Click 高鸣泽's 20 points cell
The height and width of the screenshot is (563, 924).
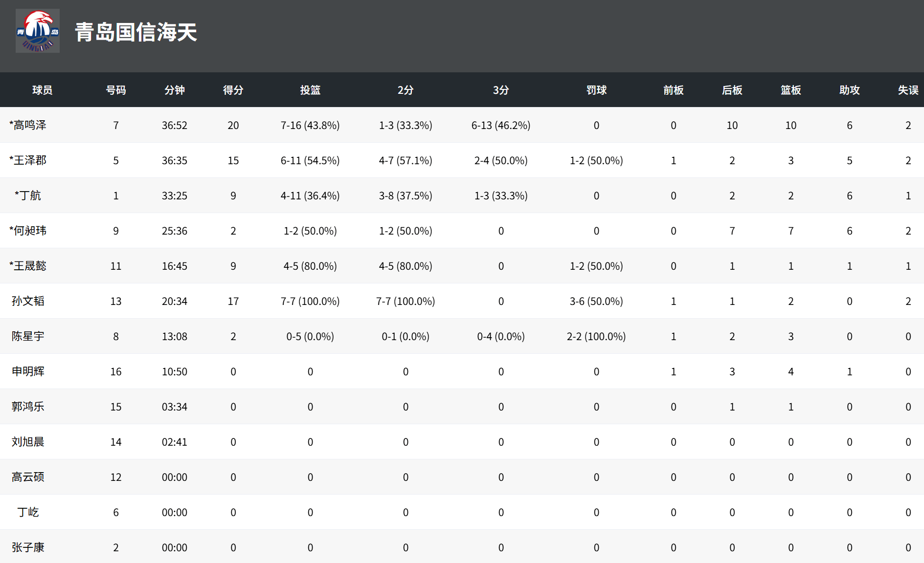[x=233, y=125]
